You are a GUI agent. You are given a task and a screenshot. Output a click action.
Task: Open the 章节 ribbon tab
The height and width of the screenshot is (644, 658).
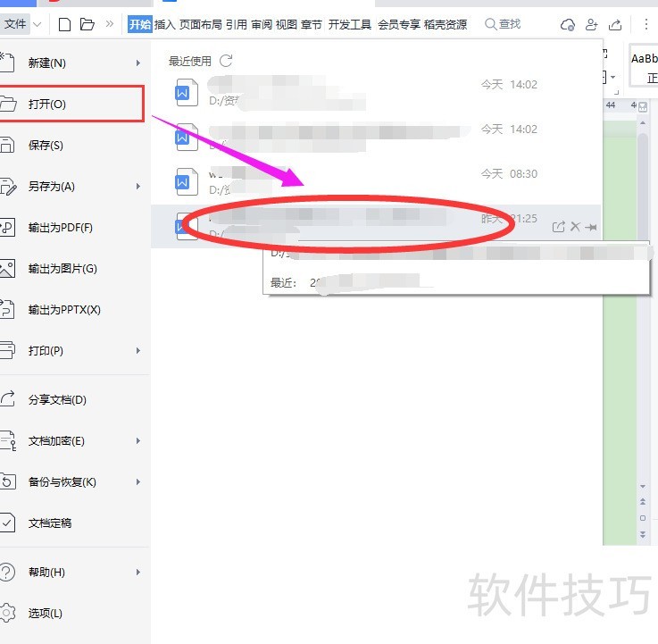pos(312,24)
